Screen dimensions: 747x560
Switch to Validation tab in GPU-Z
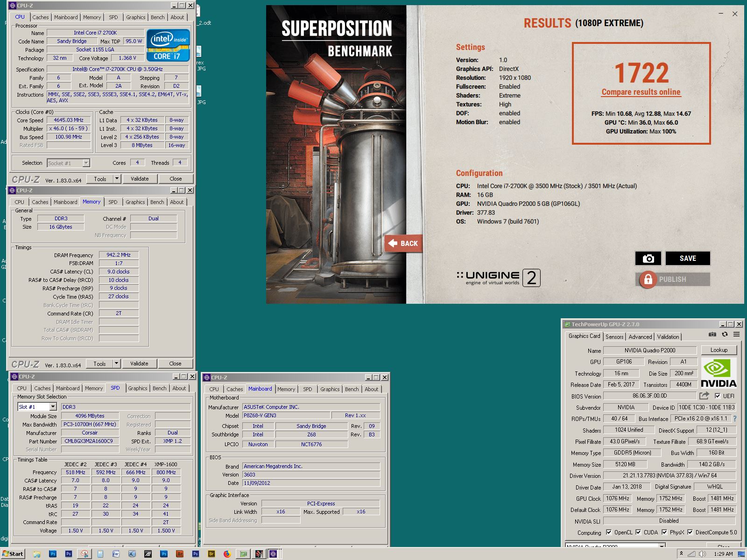pyautogui.click(x=668, y=337)
